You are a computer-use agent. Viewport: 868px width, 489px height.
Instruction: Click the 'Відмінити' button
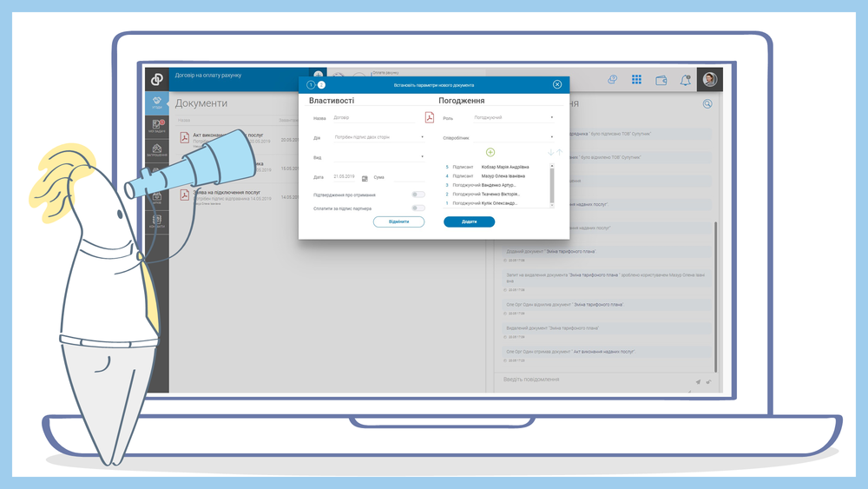click(x=398, y=221)
